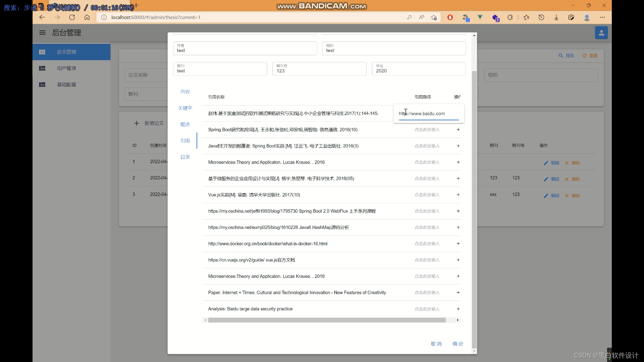The image size is (644, 362).
Task: Cancel the dialog with 取消
Action: (x=436, y=344)
